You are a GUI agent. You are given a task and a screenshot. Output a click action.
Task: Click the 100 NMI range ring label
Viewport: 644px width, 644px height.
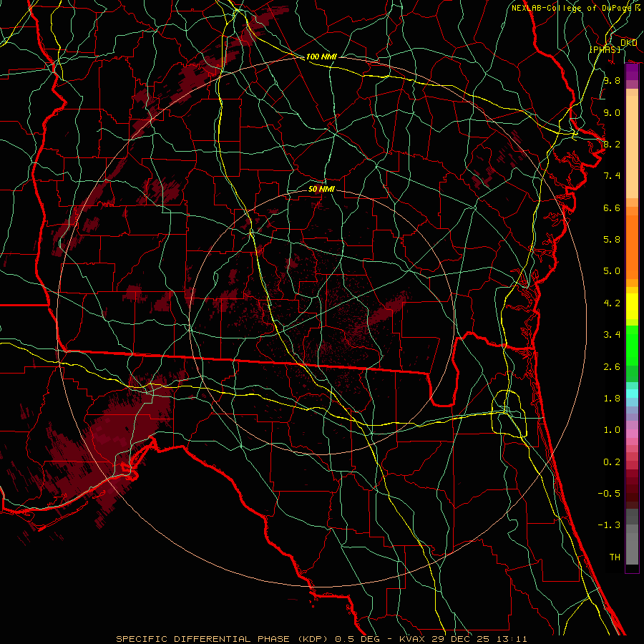click(x=321, y=57)
